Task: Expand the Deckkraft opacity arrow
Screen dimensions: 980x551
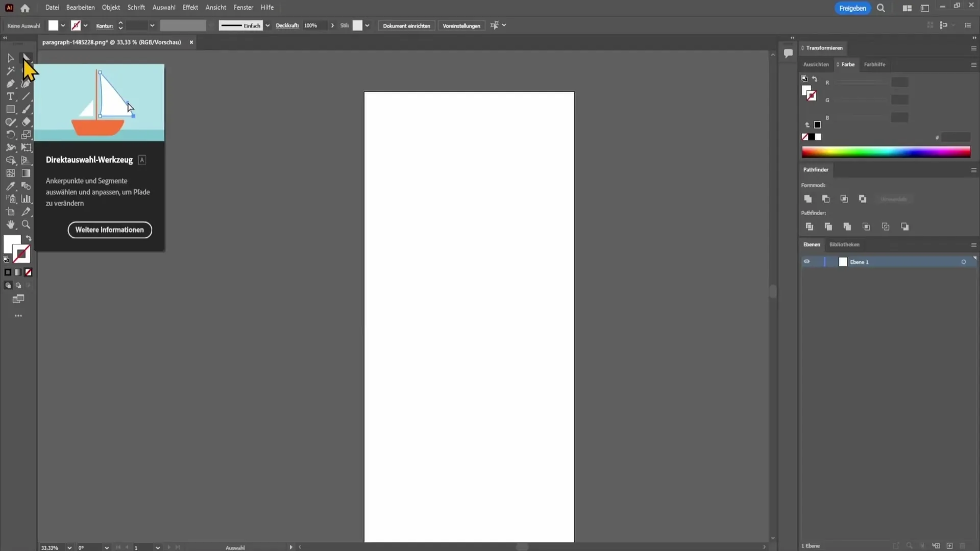Action: point(333,26)
